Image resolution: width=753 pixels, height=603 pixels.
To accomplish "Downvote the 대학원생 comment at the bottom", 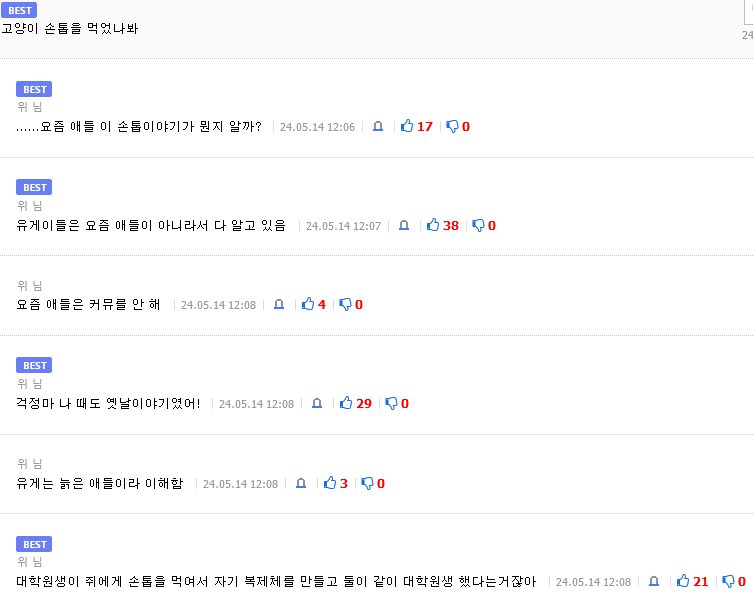I will [729, 582].
